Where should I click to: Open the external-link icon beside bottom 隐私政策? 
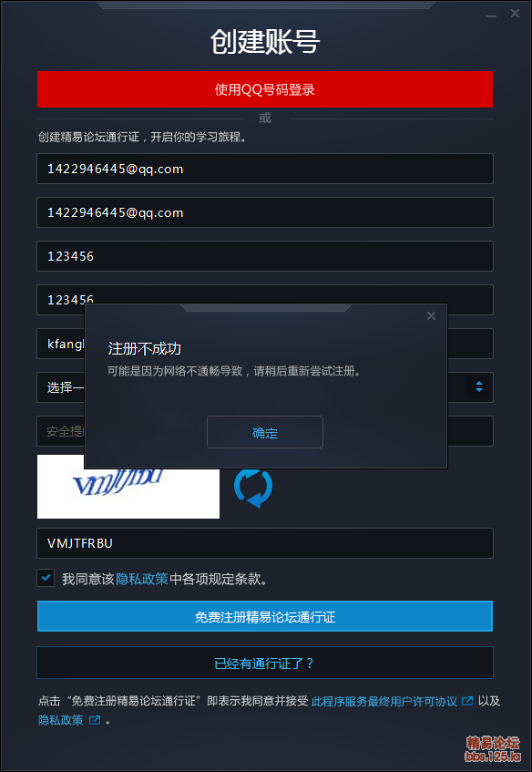tap(95, 720)
